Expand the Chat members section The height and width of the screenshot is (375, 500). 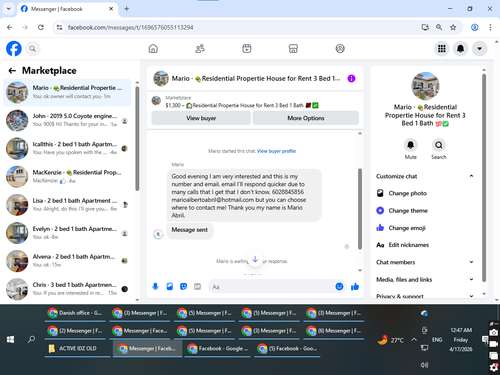pos(424,262)
